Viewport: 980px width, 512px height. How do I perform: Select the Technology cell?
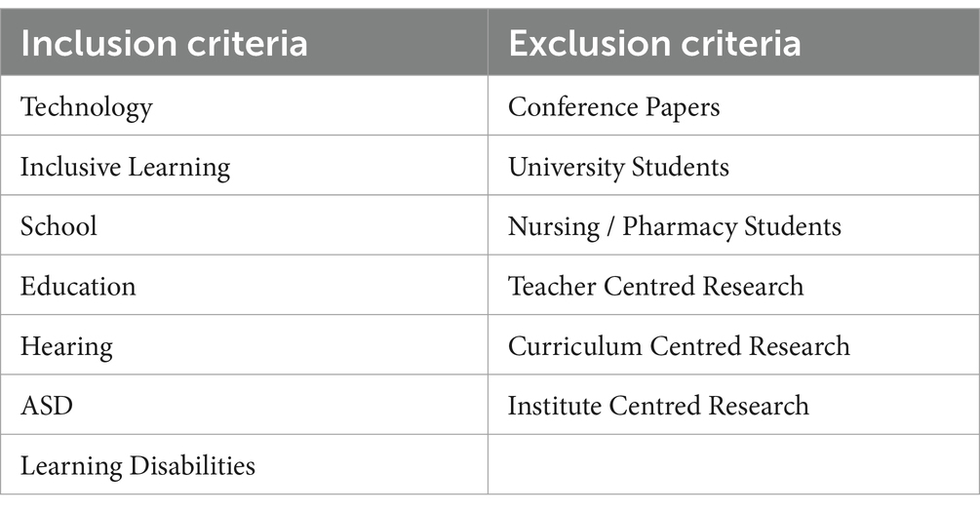[244, 105]
